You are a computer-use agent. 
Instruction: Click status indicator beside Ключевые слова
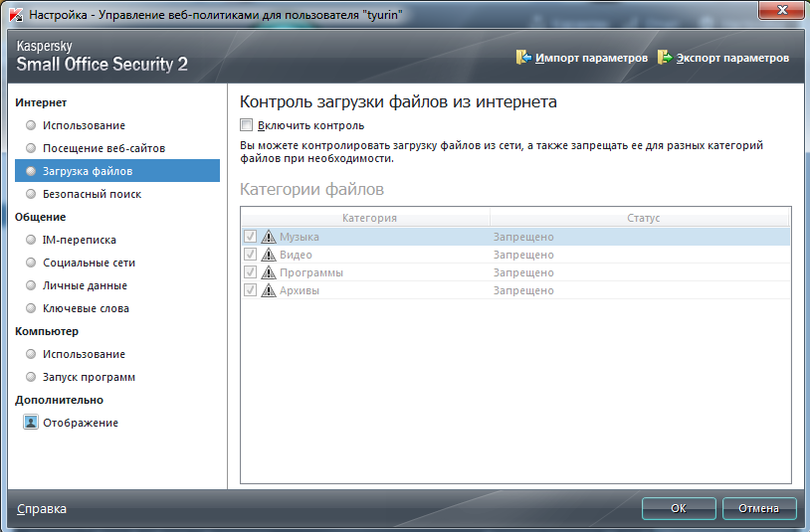(x=31, y=308)
